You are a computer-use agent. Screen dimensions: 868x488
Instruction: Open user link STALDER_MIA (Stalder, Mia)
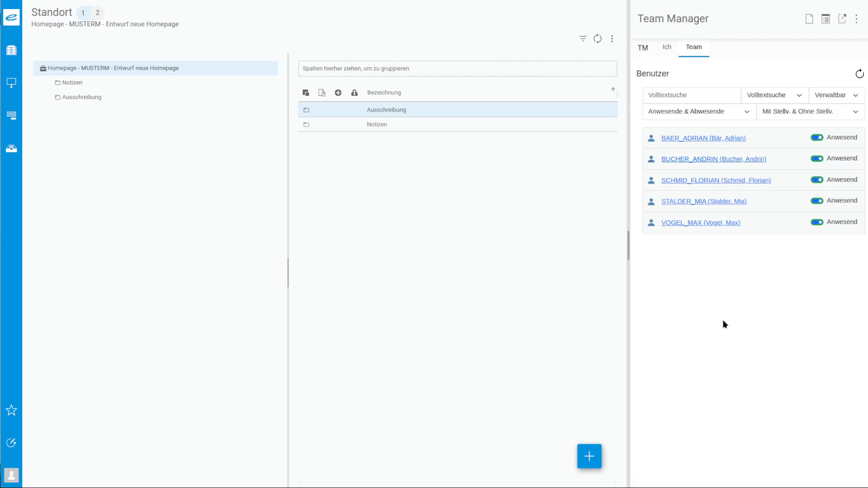coord(704,202)
